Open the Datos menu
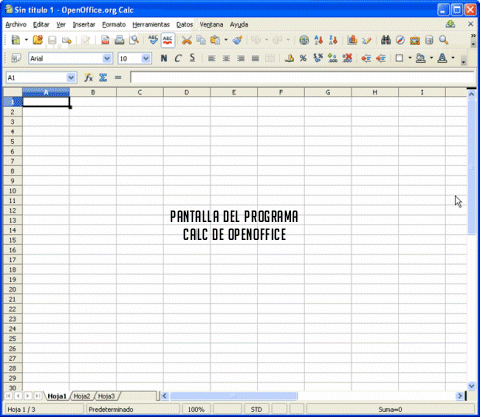The height and width of the screenshot is (417, 480). coord(185,25)
